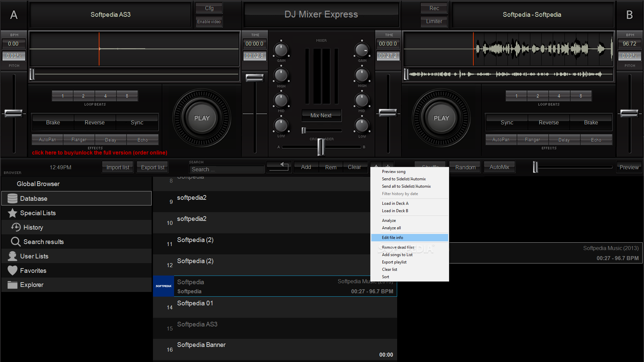This screenshot has width=644, height=362.
Task: Toggle deck B Echo effect
Action: [596, 139]
